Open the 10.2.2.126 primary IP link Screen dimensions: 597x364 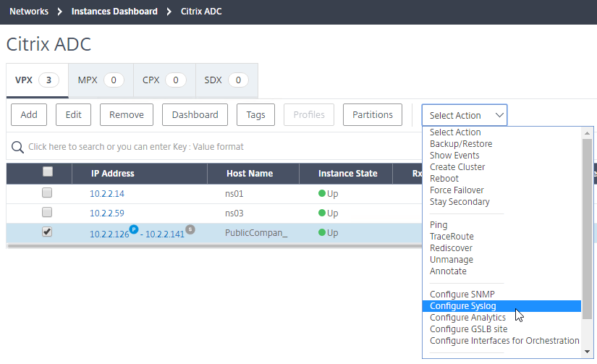tap(109, 234)
